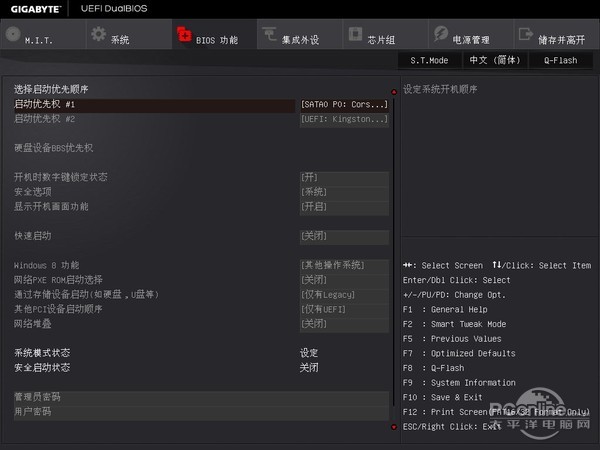The height and width of the screenshot is (450, 600).
Task: Select the BIOS 功能 tab
Action: coord(215,34)
